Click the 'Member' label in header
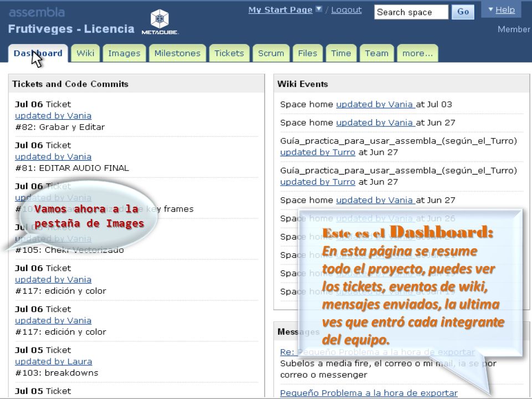Image resolution: width=532 pixels, height=399 pixels. (514, 29)
